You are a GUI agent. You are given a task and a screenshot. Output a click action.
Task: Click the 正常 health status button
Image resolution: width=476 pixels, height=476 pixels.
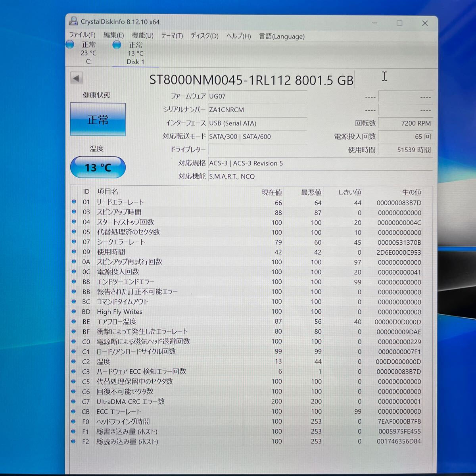pos(98,119)
